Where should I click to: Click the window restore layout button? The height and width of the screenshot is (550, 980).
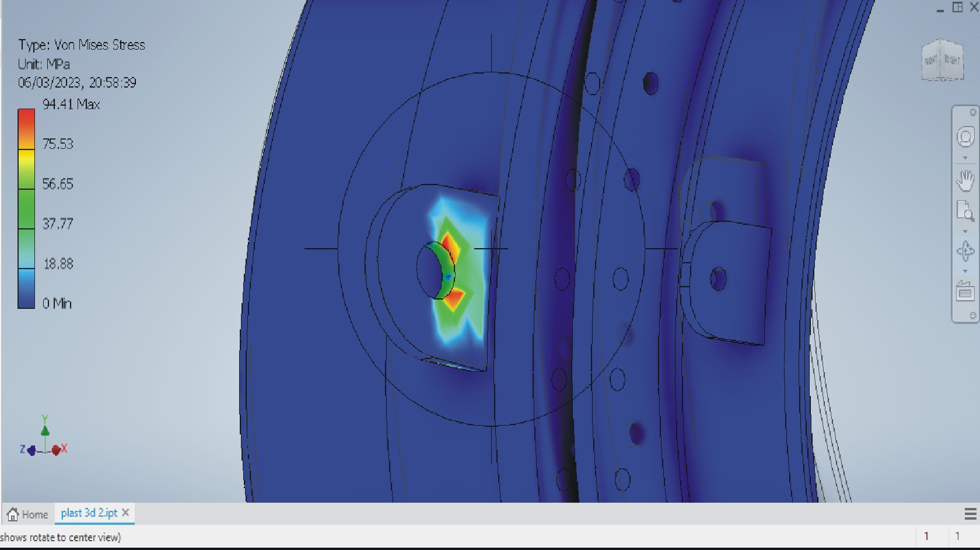[x=957, y=8]
